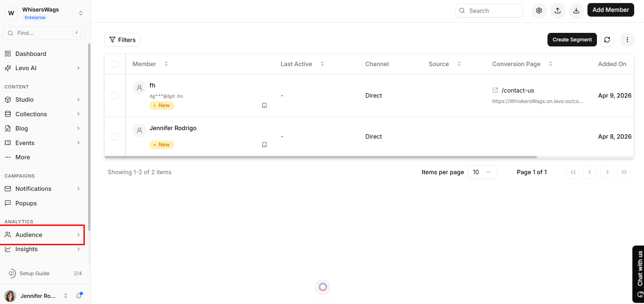This screenshot has height=304, width=644.
Task: Open Popups in the sidebar
Action: pos(26,203)
